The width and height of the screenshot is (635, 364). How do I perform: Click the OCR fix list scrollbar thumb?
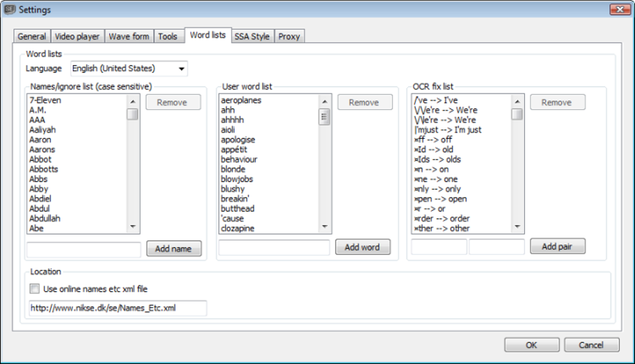point(517,114)
